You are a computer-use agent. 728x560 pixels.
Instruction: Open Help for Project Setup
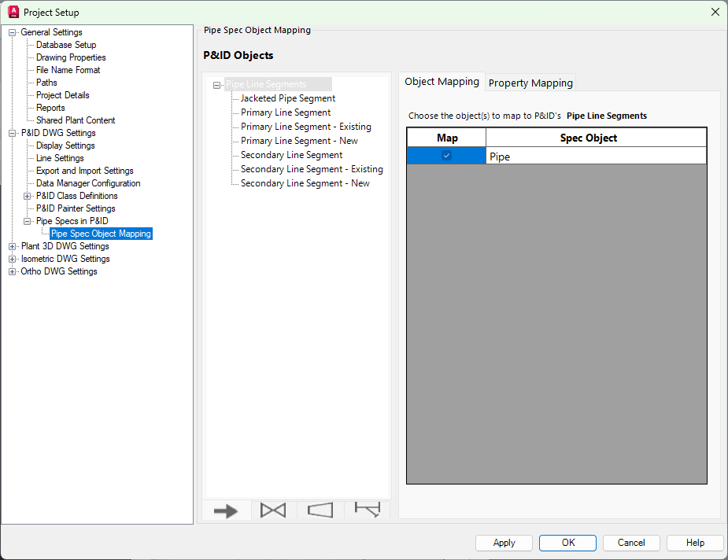[695, 543]
